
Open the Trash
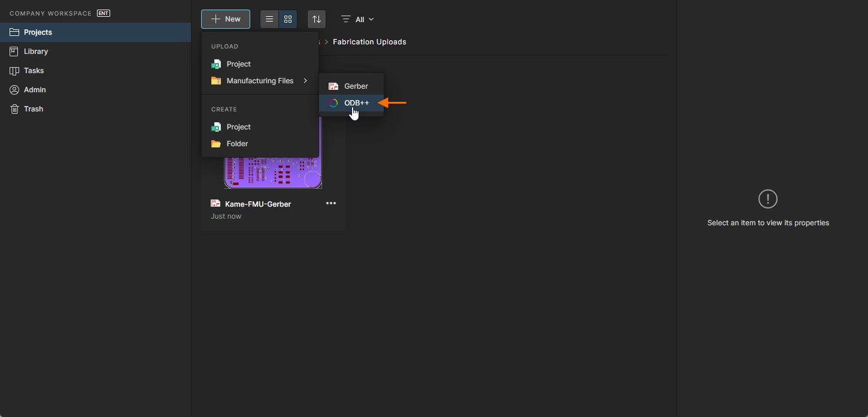95,109
